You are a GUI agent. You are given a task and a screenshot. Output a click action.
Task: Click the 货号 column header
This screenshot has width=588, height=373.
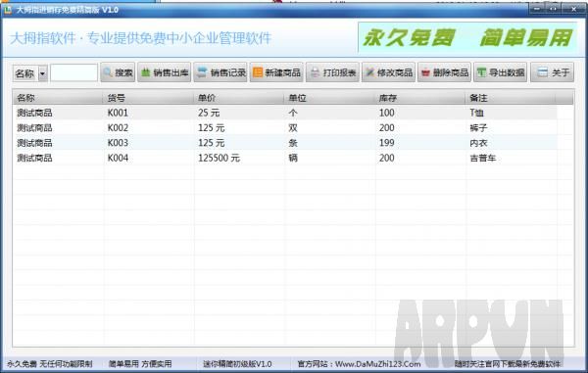148,98
